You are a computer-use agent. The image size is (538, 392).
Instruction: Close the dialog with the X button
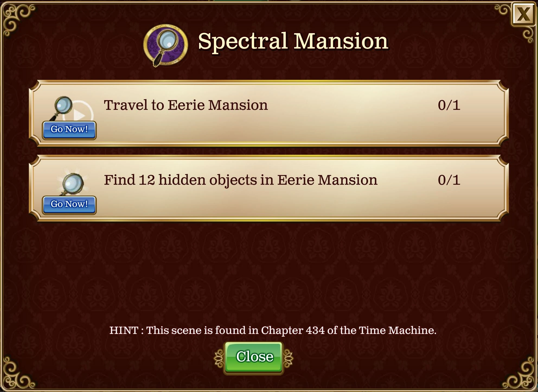523,14
